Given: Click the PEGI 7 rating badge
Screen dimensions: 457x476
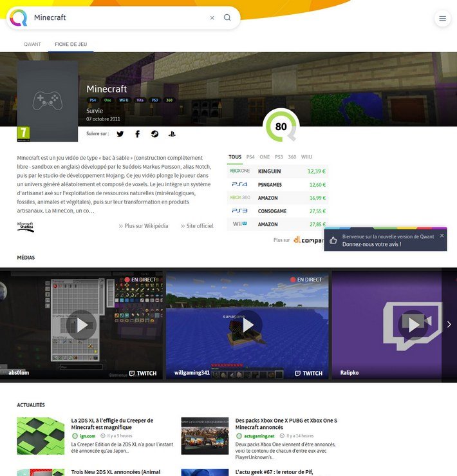Looking at the screenshot, I should (x=23, y=134).
